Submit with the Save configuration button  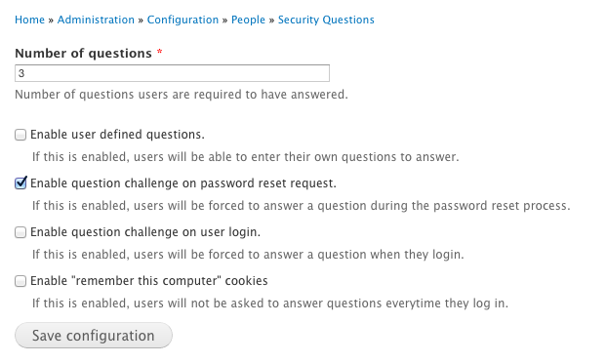pyautogui.click(x=94, y=336)
